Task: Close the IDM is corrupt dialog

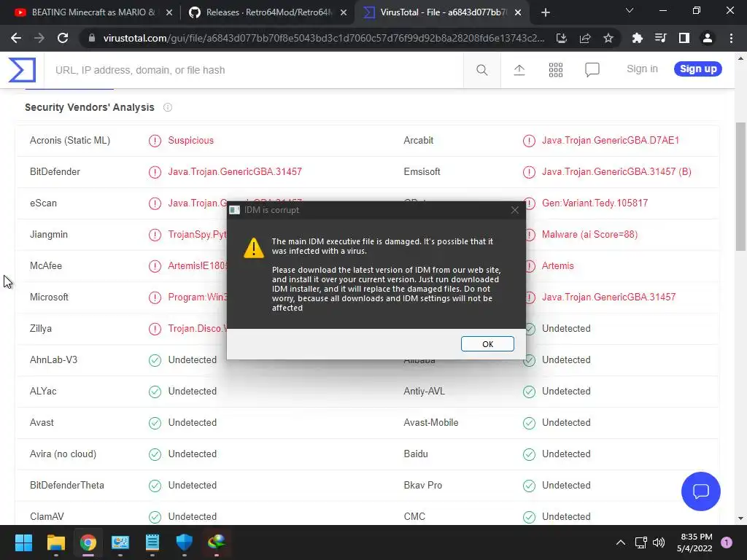Action: (x=514, y=210)
